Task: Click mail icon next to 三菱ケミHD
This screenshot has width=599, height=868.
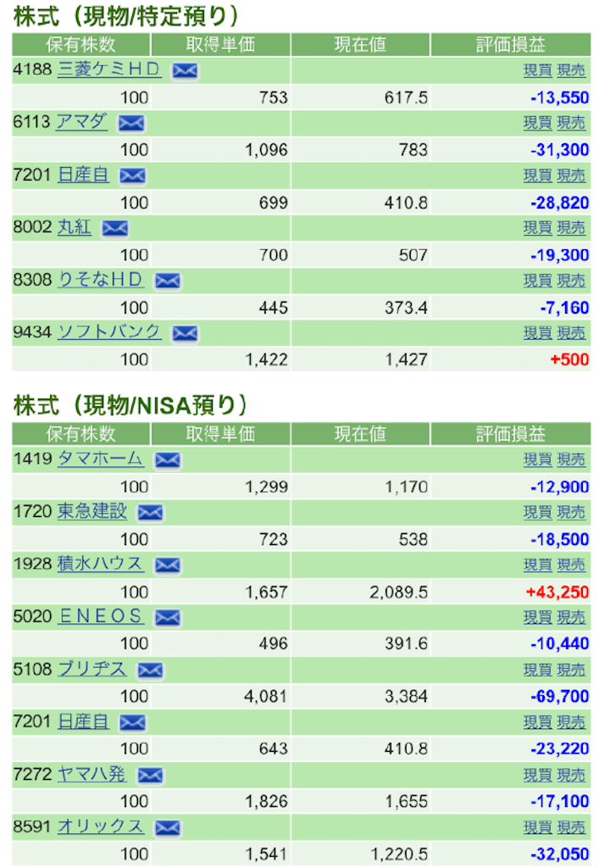Action: point(185,71)
